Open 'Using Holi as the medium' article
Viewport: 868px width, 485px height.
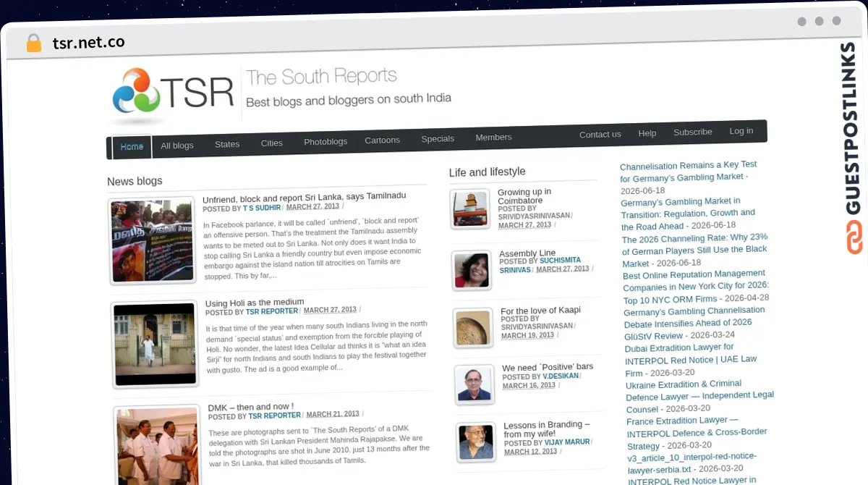(255, 303)
